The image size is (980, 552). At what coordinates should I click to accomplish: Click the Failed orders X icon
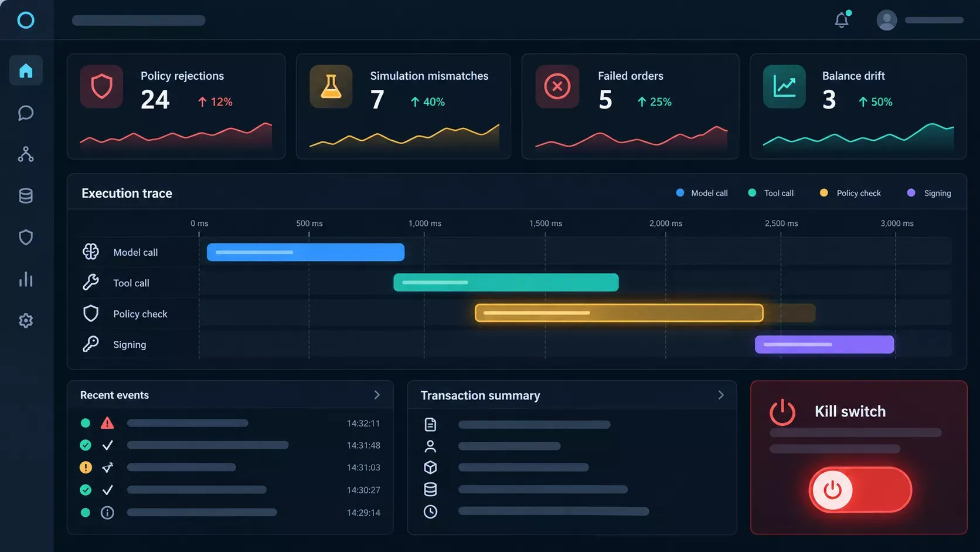557,86
